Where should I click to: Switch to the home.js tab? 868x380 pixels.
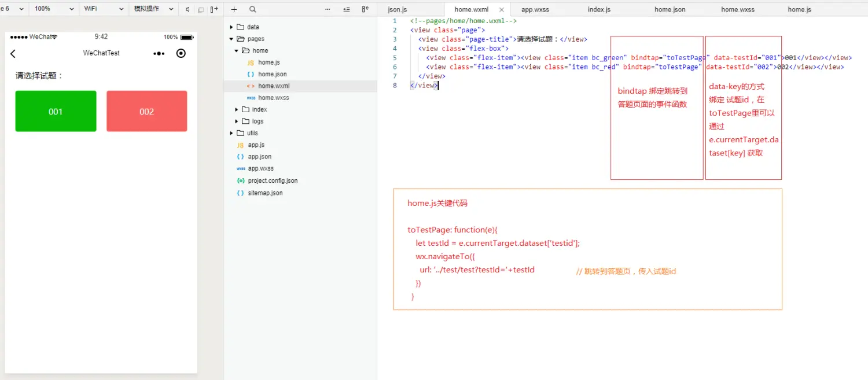coord(799,10)
